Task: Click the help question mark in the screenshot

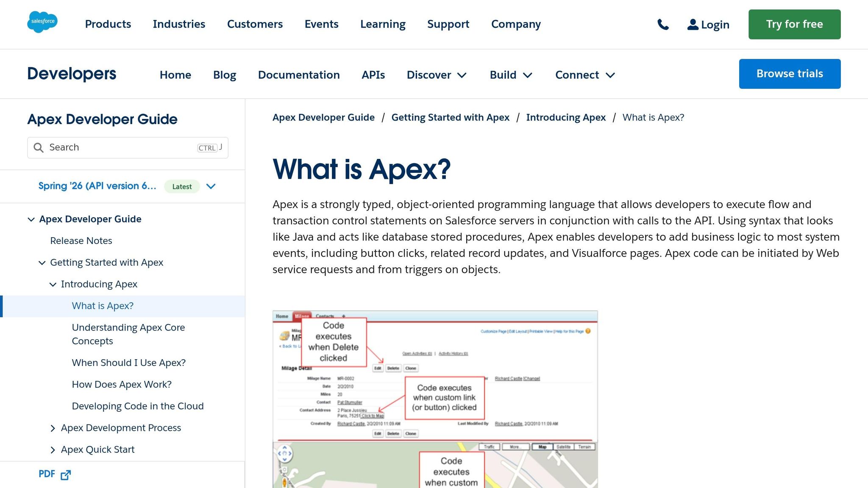Action: [588, 332]
